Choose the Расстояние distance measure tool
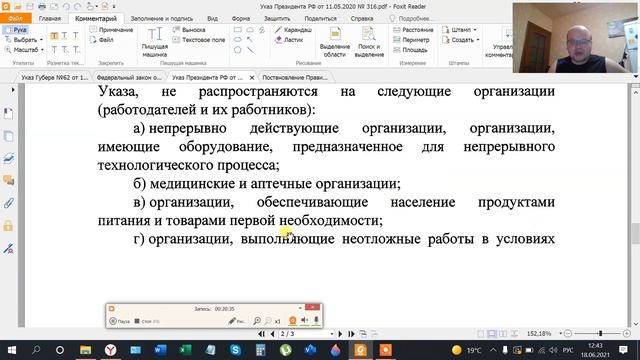 tap(413, 30)
